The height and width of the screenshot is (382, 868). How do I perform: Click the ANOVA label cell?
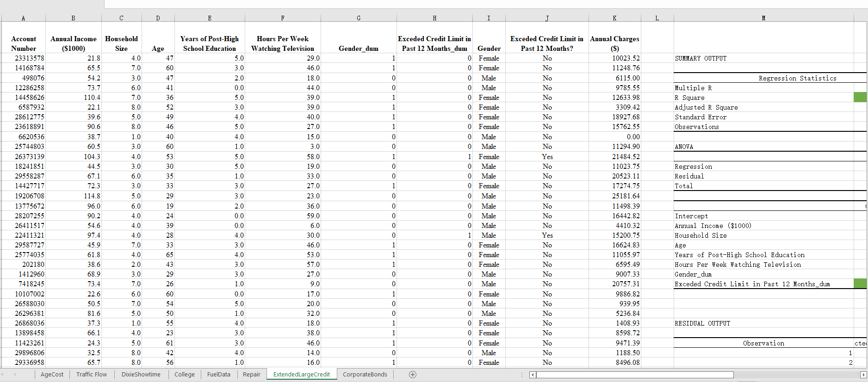(x=763, y=147)
